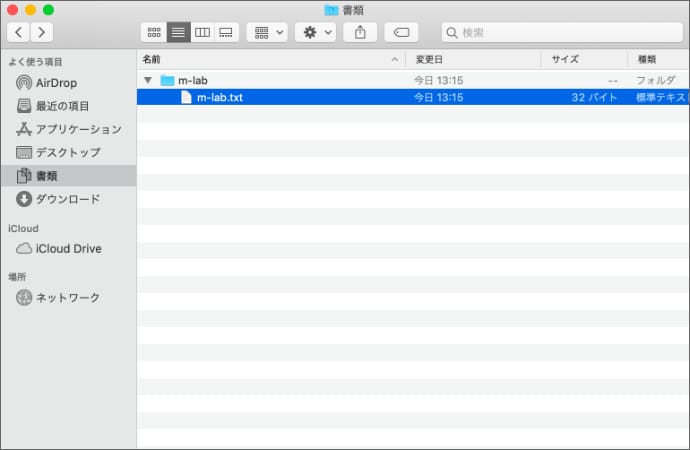
Task: Open AirDrop in the sidebar
Action: (x=56, y=83)
